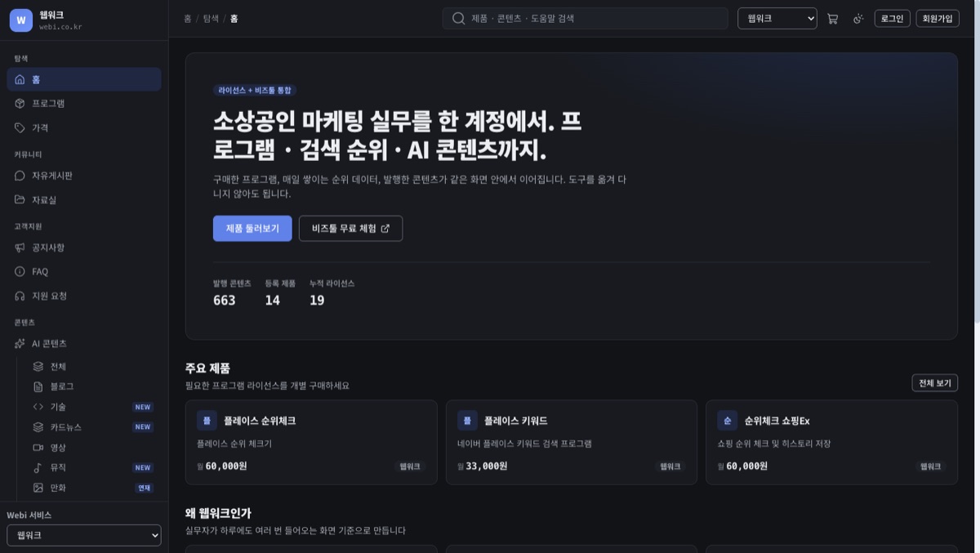Click the music note icon beside 뮤직
980x553 pixels.
tap(38, 468)
